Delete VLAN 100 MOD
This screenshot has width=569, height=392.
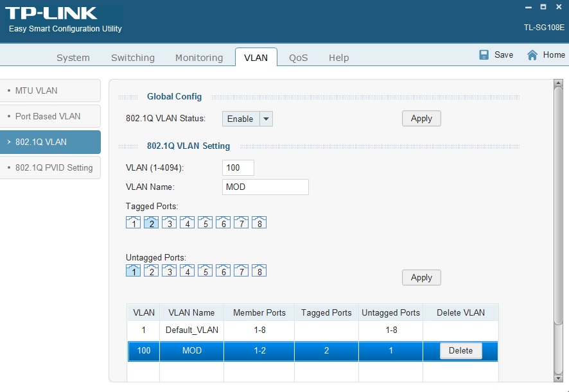(x=461, y=351)
